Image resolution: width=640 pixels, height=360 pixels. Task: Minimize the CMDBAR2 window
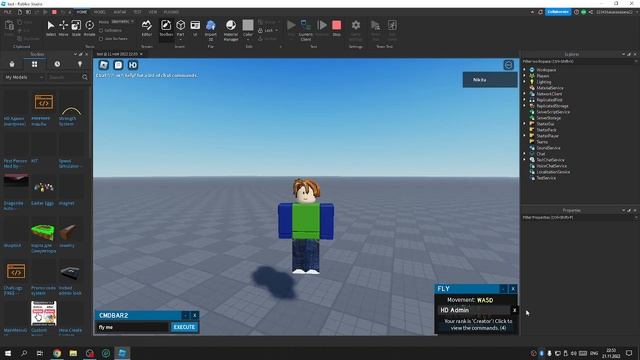point(185,316)
